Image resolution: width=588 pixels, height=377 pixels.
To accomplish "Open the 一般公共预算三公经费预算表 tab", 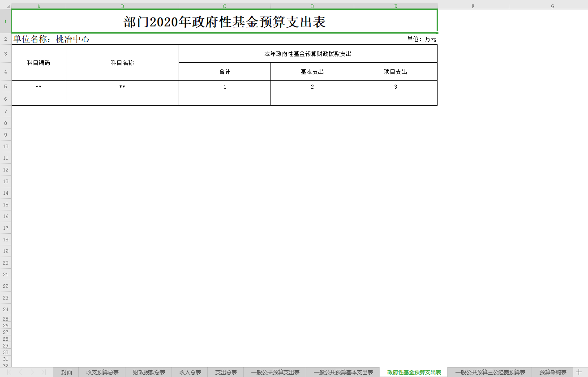I will (x=490, y=372).
